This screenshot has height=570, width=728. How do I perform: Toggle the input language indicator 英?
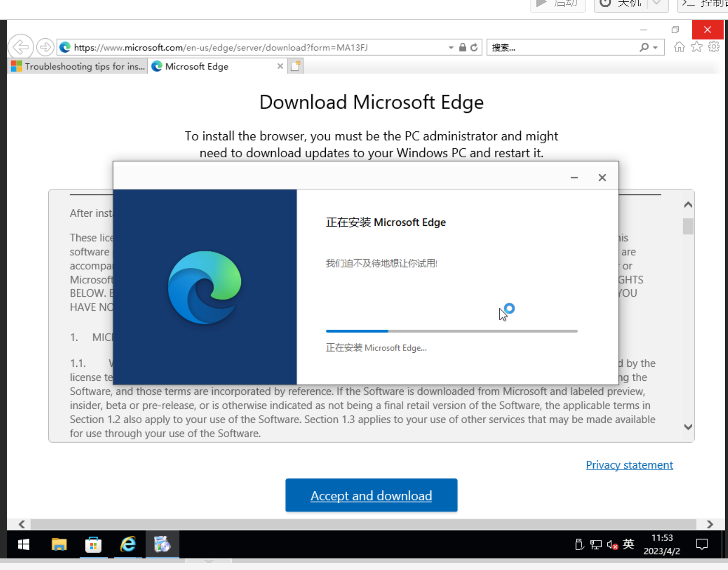tap(628, 544)
